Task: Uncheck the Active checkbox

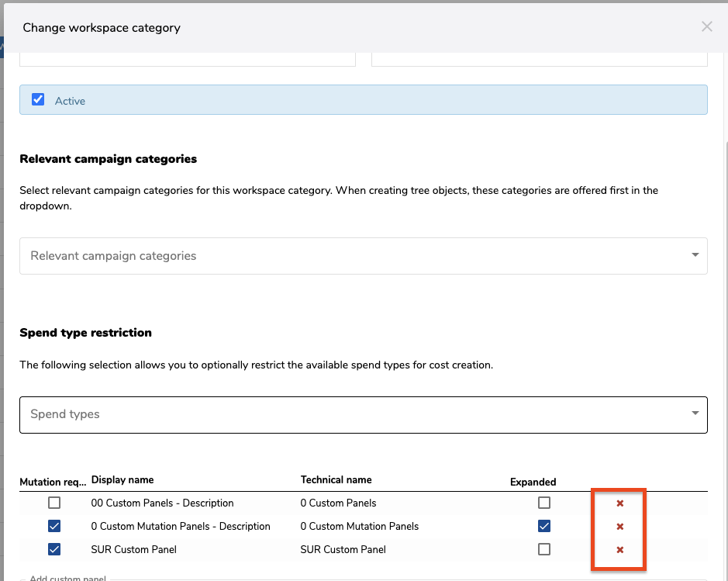Action: pos(38,100)
